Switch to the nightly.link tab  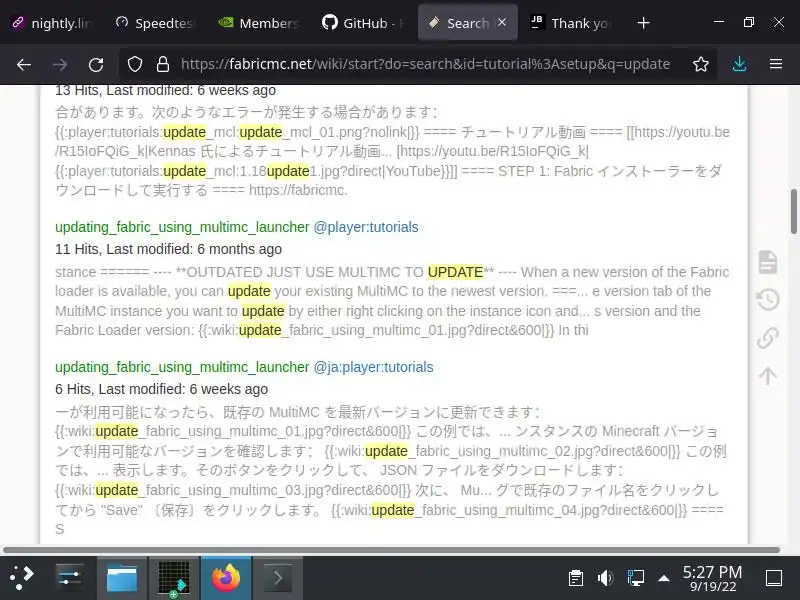click(x=52, y=23)
